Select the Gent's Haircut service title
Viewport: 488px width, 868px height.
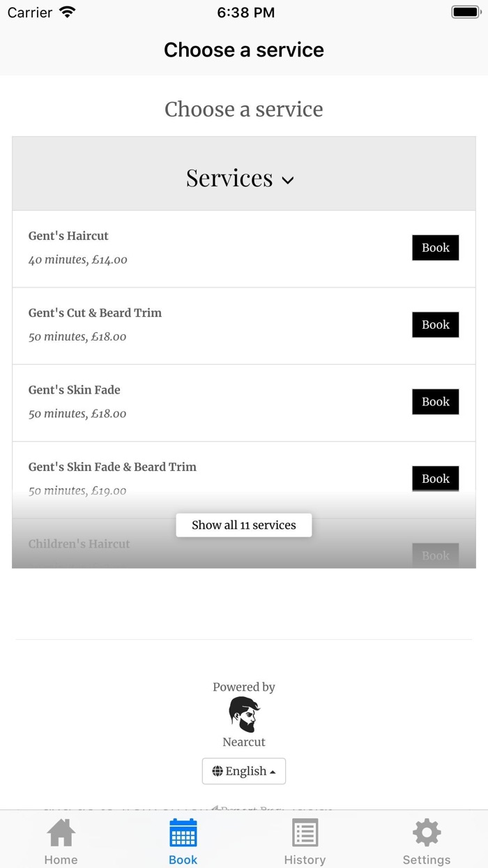[68, 236]
